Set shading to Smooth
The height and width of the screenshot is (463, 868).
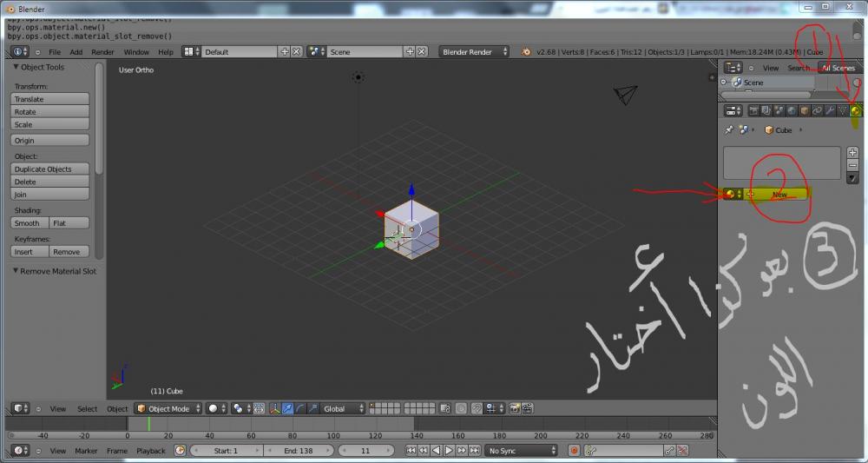[30, 223]
